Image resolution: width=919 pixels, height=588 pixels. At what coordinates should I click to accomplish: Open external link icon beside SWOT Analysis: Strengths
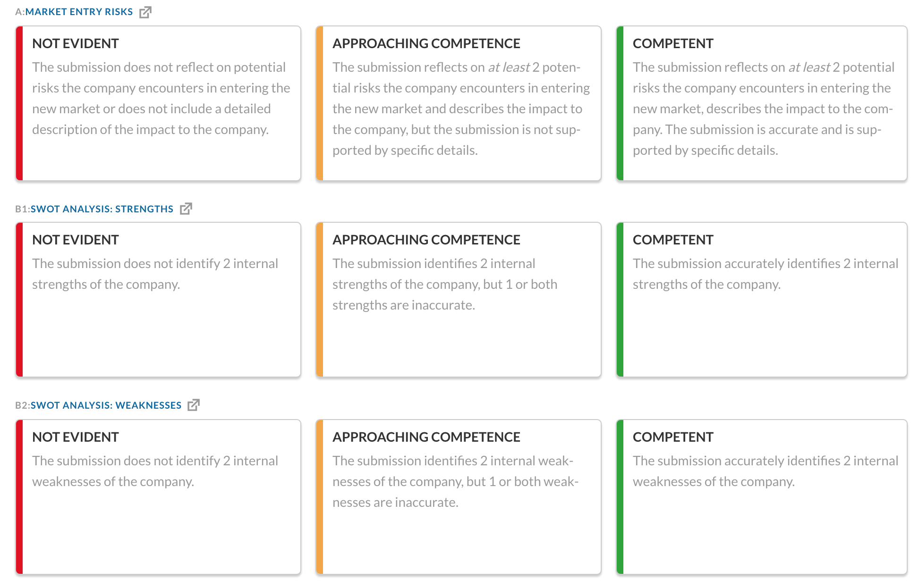pyautogui.click(x=186, y=209)
